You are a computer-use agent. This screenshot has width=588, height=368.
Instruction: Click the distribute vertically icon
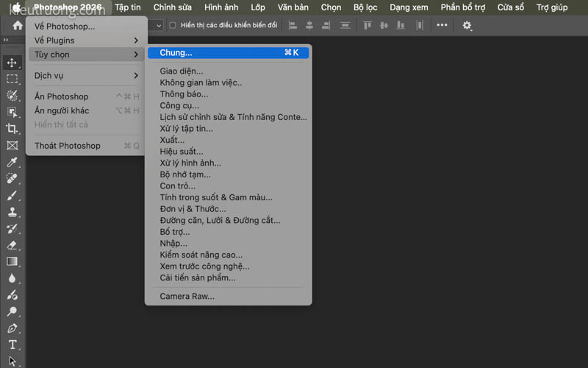click(x=345, y=25)
